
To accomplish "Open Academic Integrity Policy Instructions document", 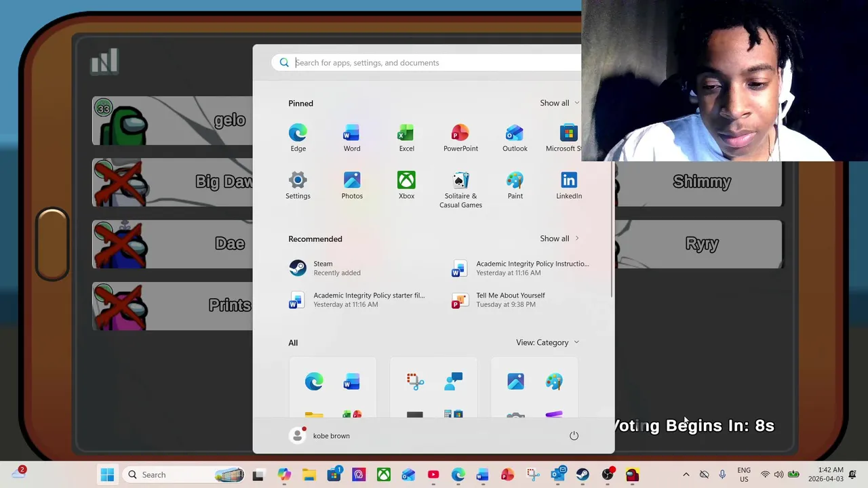I will [521, 268].
